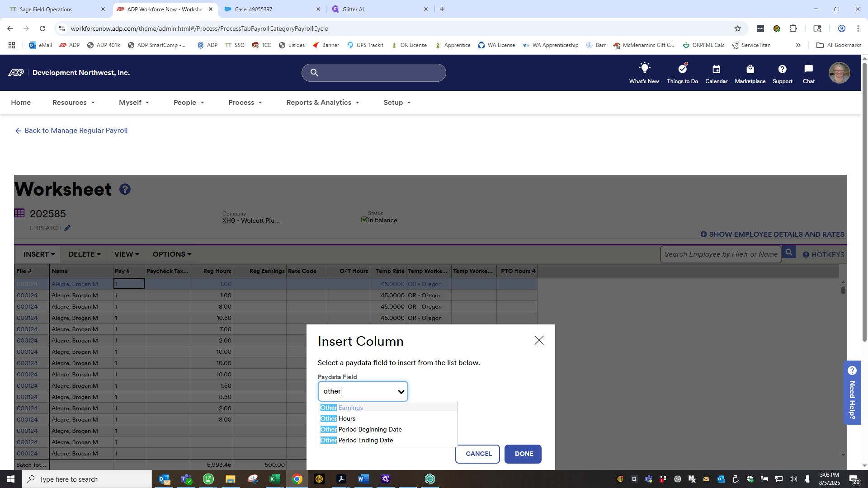
Task: Open Outlook from the taskbar
Action: pyautogui.click(x=164, y=479)
